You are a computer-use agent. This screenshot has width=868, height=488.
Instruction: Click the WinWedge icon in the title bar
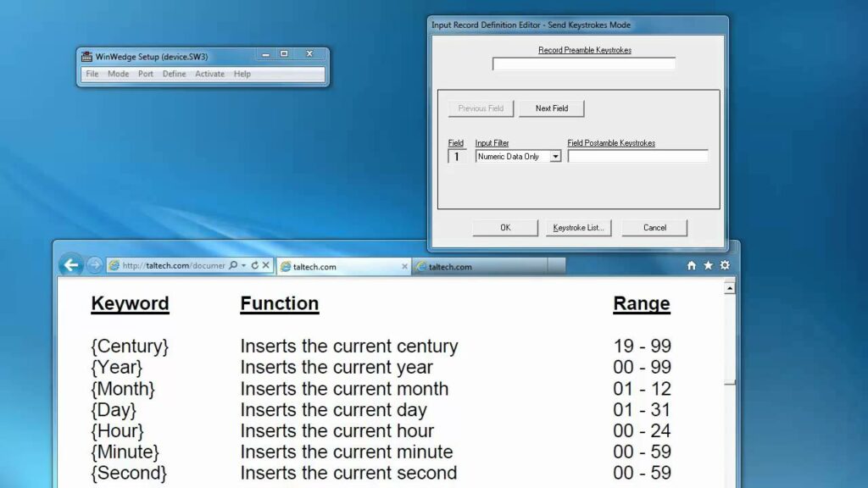(x=86, y=56)
